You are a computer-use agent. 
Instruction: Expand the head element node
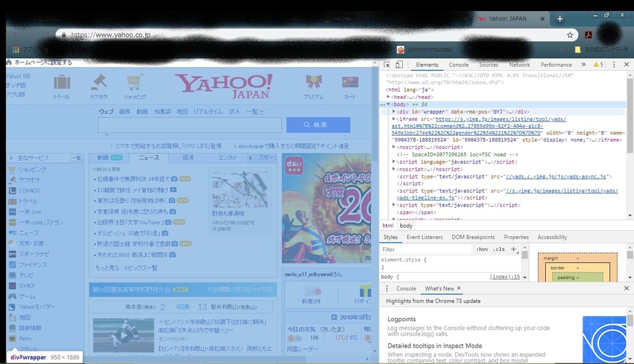tap(388, 97)
